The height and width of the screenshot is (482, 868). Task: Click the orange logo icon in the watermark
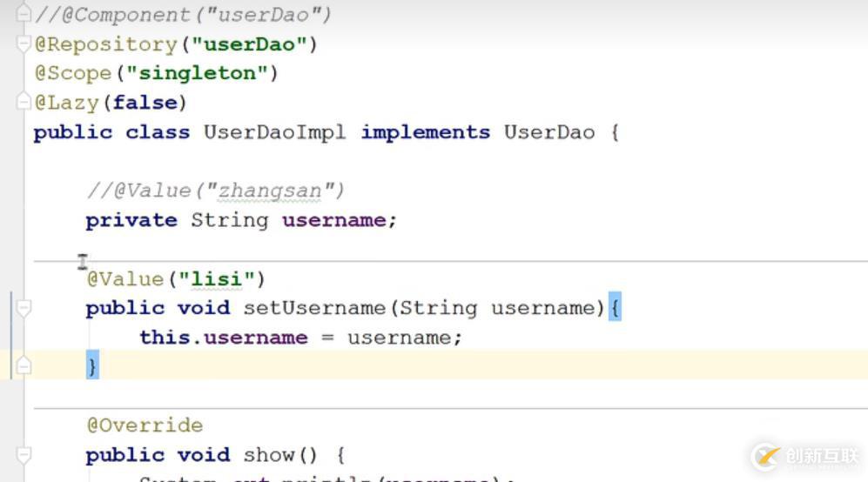[x=766, y=457]
